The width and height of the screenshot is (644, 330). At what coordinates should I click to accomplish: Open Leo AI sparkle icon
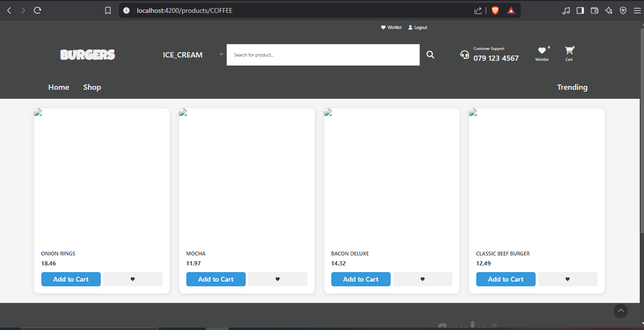tap(608, 10)
